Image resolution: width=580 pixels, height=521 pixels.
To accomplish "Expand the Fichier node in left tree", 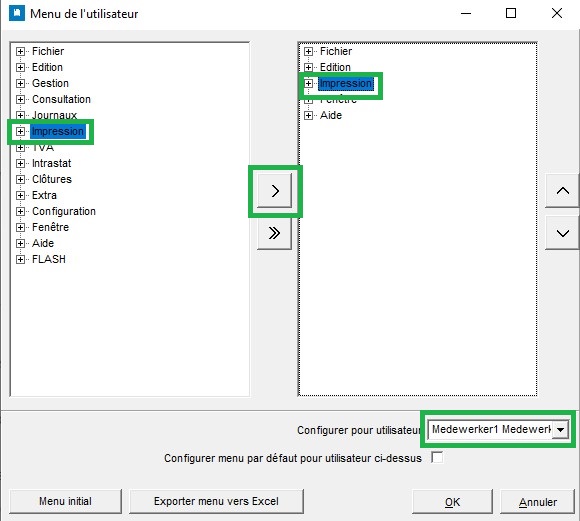I will click(20, 51).
